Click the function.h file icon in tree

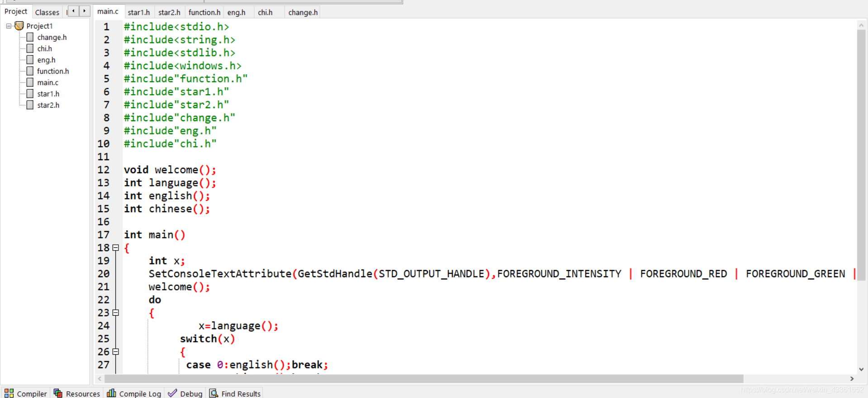30,71
